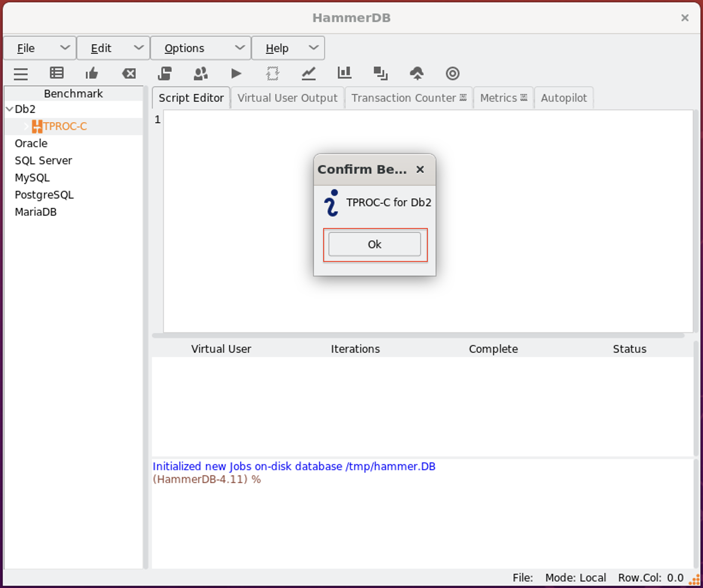Open the Metrics tab

pyautogui.click(x=504, y=98)
